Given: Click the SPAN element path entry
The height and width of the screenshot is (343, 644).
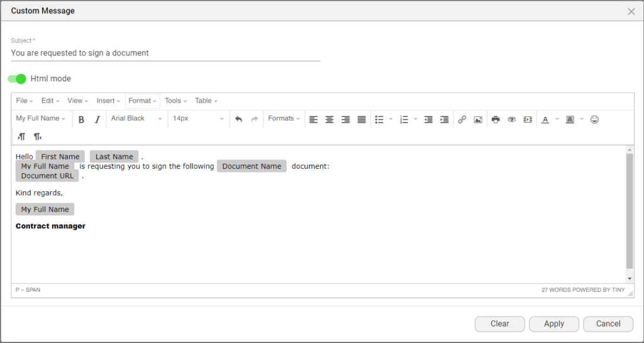Looking at the screenshot, I should click(x=33, y=290).
